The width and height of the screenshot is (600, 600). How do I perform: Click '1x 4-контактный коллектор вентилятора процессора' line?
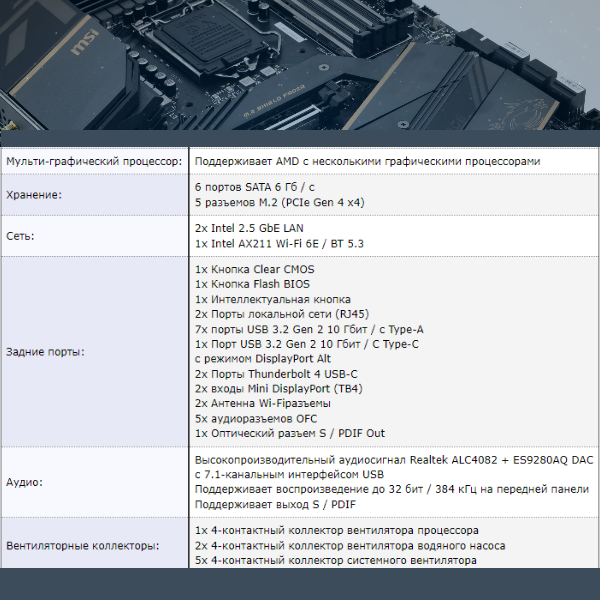(x=337, y=530)
